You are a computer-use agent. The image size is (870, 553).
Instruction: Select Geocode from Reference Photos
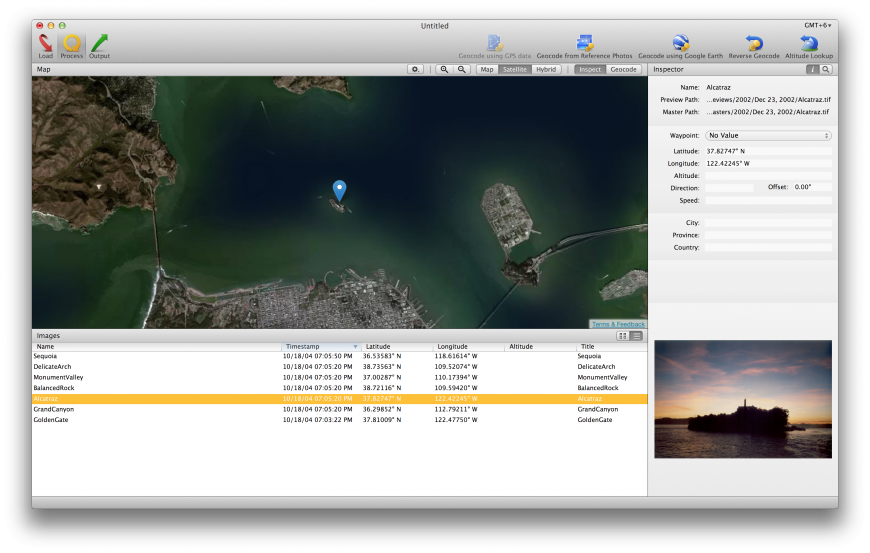[x=585, y=44]
